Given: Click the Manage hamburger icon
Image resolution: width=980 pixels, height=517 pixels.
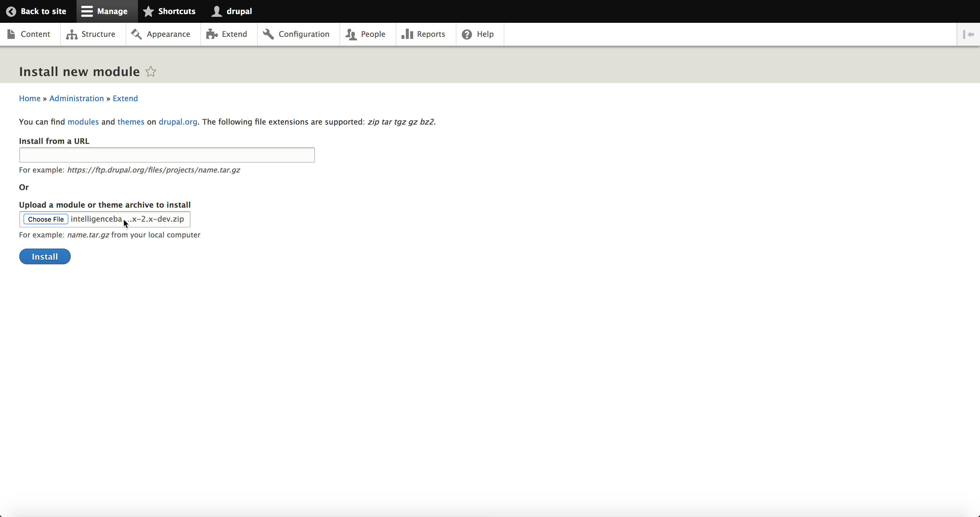Looking at the screenshot, I should coord(87,11).
